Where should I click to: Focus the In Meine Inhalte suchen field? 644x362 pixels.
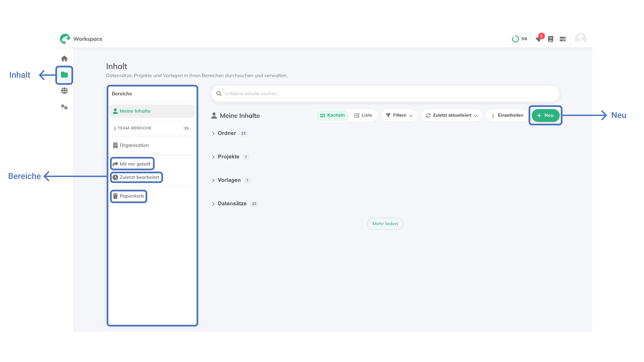pyautogui.click(x=385, y=94)
